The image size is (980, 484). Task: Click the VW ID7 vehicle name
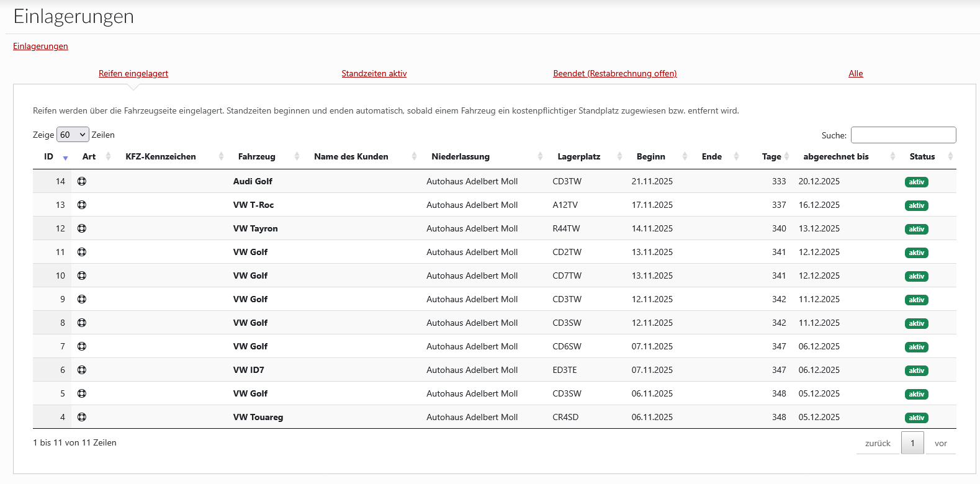pos(249,370)
